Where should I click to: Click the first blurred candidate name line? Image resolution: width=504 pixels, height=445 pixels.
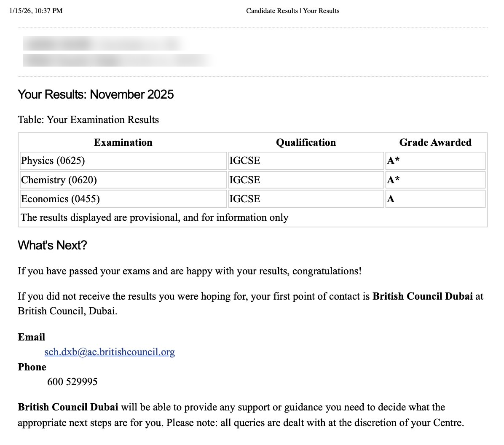pos(103,43)
